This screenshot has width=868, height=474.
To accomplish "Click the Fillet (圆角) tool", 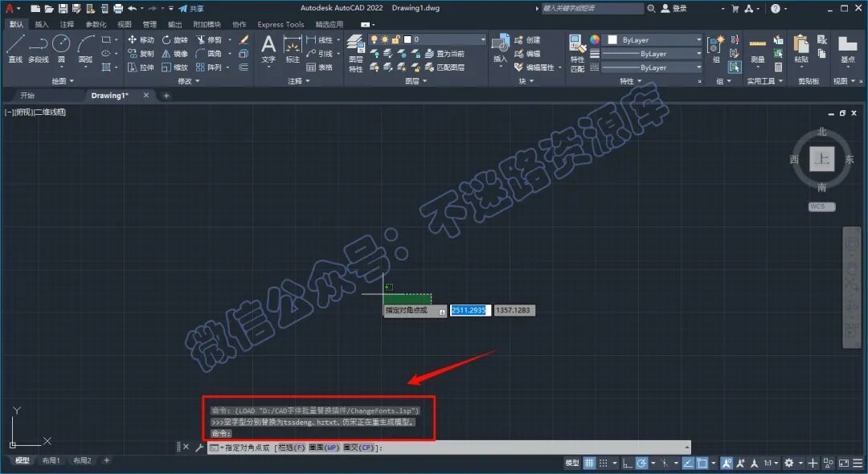I will (209, 54).
